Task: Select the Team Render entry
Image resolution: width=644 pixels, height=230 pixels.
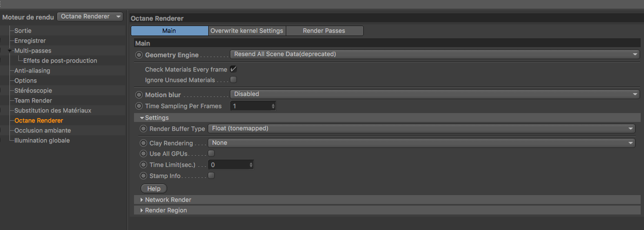Action: click(x=33, y=100)
